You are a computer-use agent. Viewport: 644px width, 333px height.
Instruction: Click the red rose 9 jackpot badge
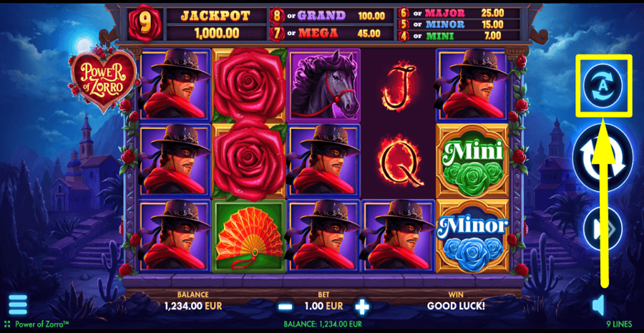(x=145, y=24)
